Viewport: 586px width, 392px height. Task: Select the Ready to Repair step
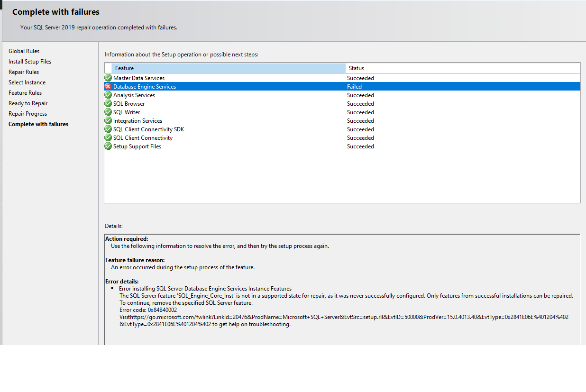click(28, 103)
